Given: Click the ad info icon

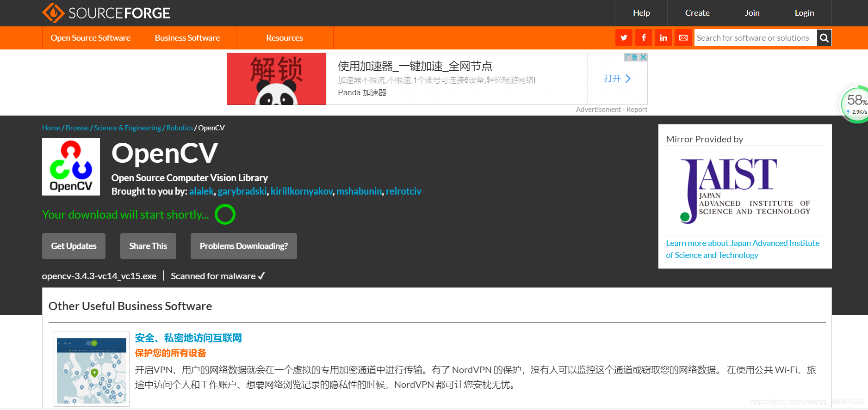Looking at the screenshot, I should [632, 57].
